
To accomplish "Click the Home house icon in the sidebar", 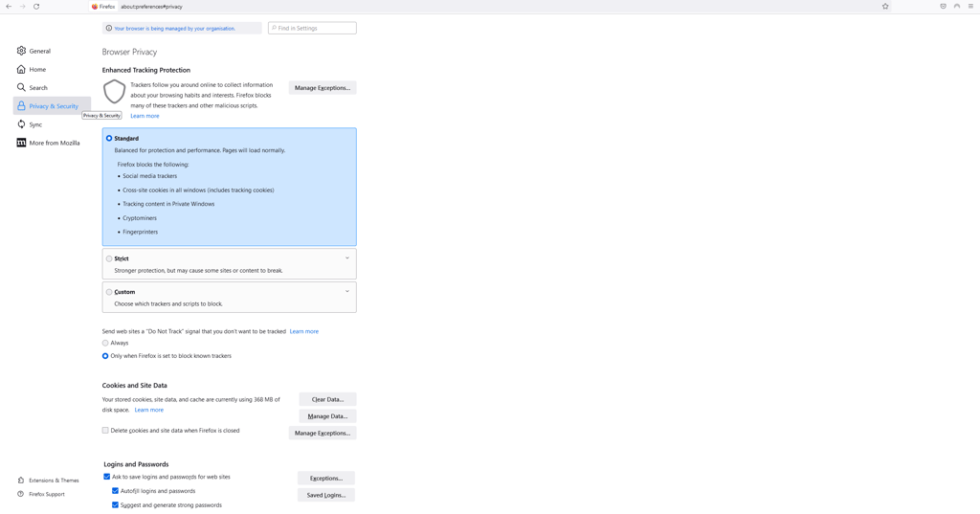I will [x=21, y=69].
